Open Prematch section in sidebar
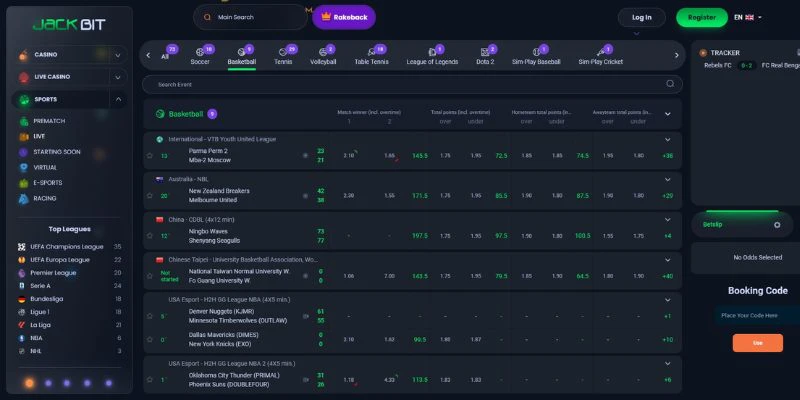 [49, 121]
